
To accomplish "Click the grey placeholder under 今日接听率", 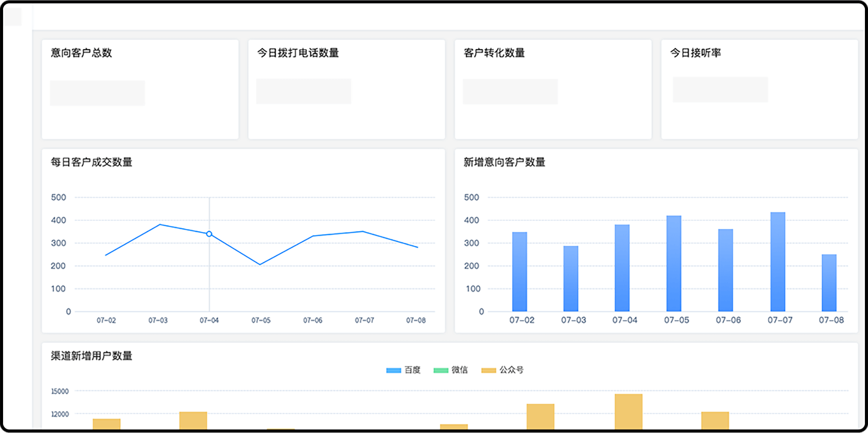I will (720, 90).
